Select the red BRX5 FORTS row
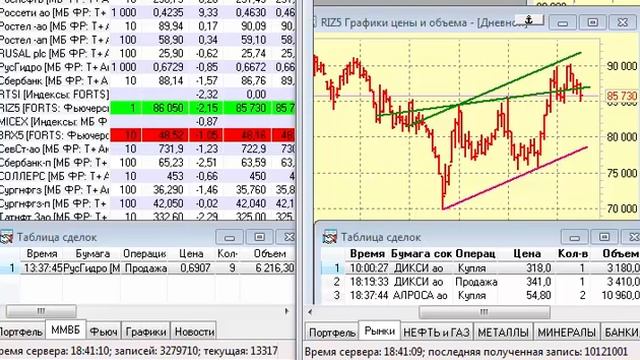This screenshot has width=640, height=360. (147, 135)
